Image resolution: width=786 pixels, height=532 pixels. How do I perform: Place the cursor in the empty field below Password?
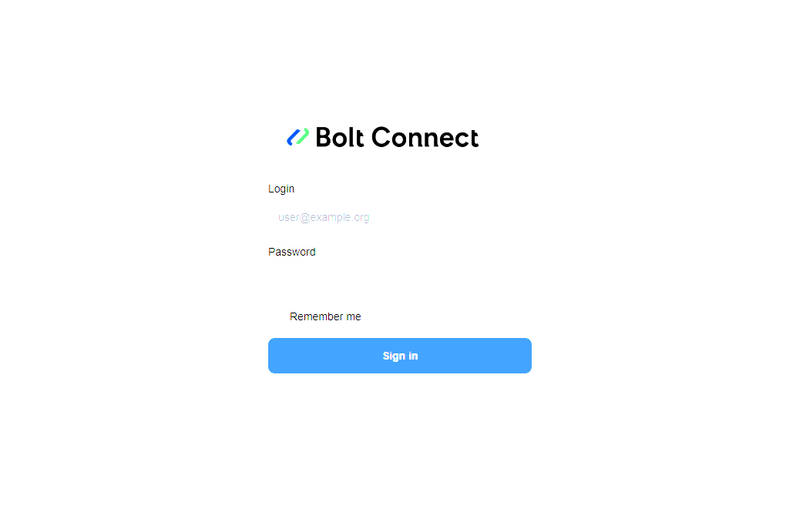[x=399, y=280]
